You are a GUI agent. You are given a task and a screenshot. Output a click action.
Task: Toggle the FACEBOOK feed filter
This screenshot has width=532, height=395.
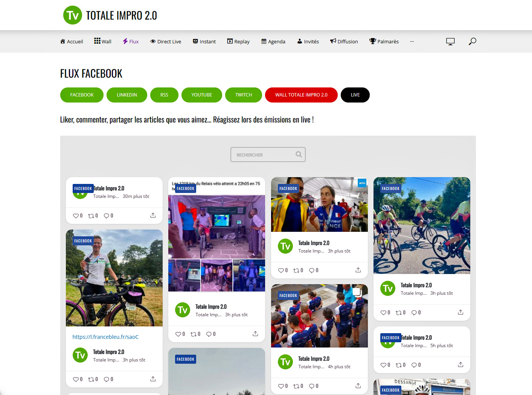click(82, 95)
